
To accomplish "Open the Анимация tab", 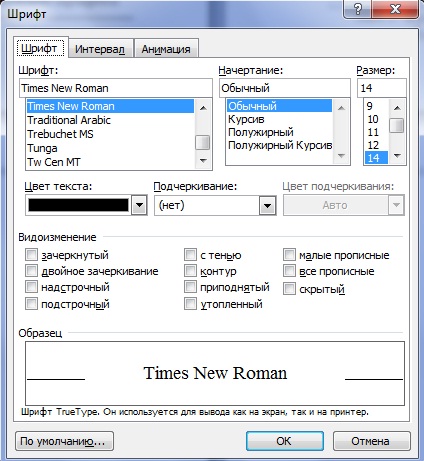I will coord(166,49).
